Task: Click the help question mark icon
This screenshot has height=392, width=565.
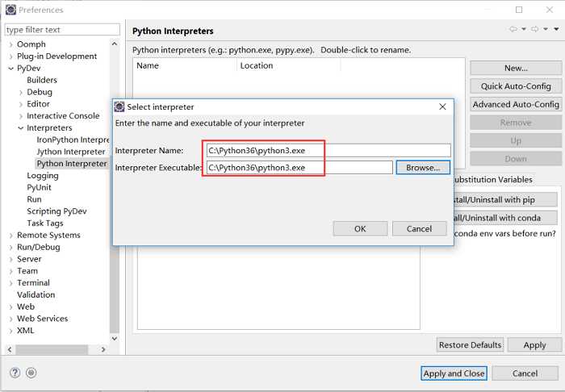Action: tap(15, 373)
